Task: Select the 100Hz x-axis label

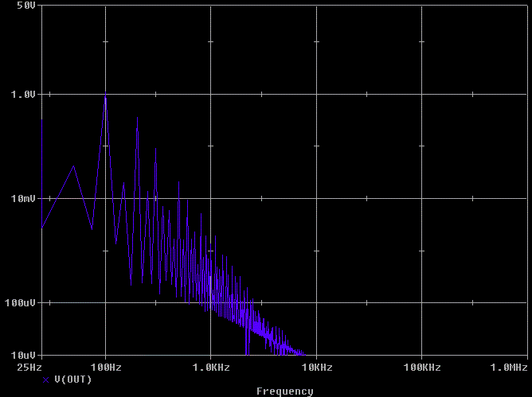Action: tap(106, 368)
